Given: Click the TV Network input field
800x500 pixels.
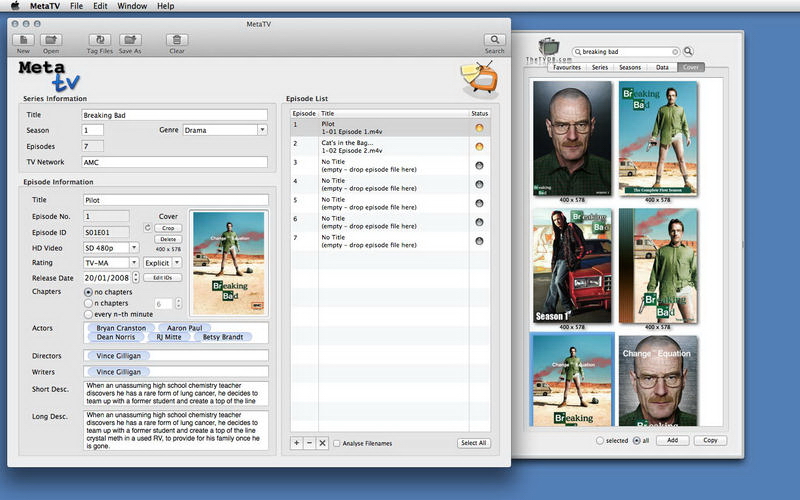Looking at the screenshot, I should tap(174, 161).
